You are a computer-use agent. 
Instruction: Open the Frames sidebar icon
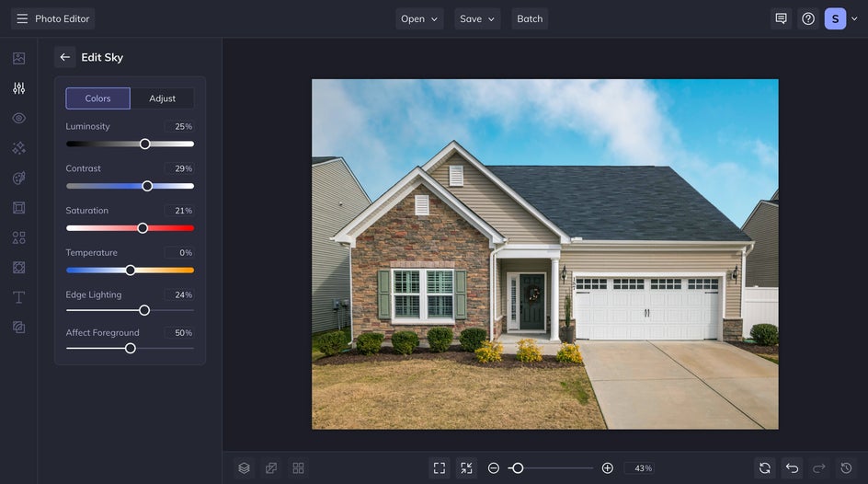(x=18, y=208)
